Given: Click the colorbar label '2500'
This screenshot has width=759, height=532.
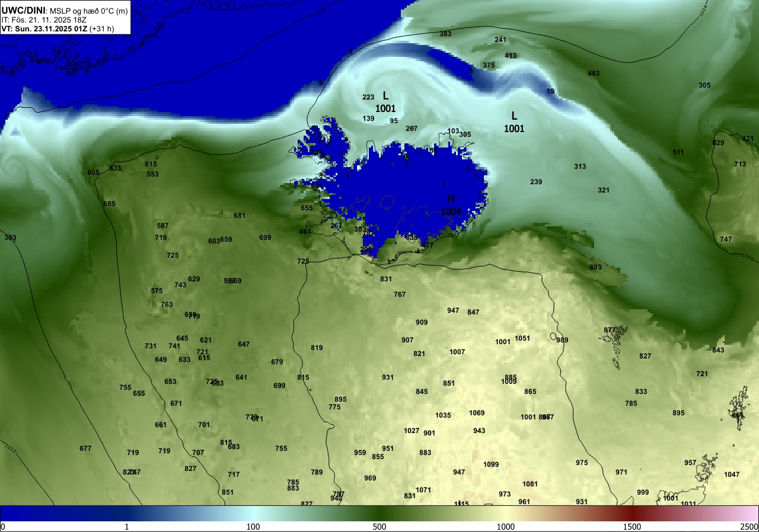Looking at the screenshot, I should 750,527.
